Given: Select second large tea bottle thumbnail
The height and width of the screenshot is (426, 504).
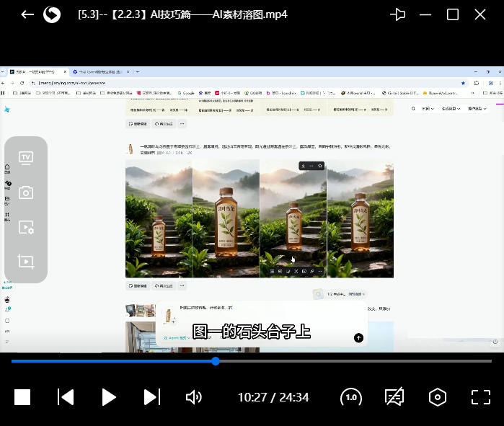Looking at the screenshot, I should point(226,218).
